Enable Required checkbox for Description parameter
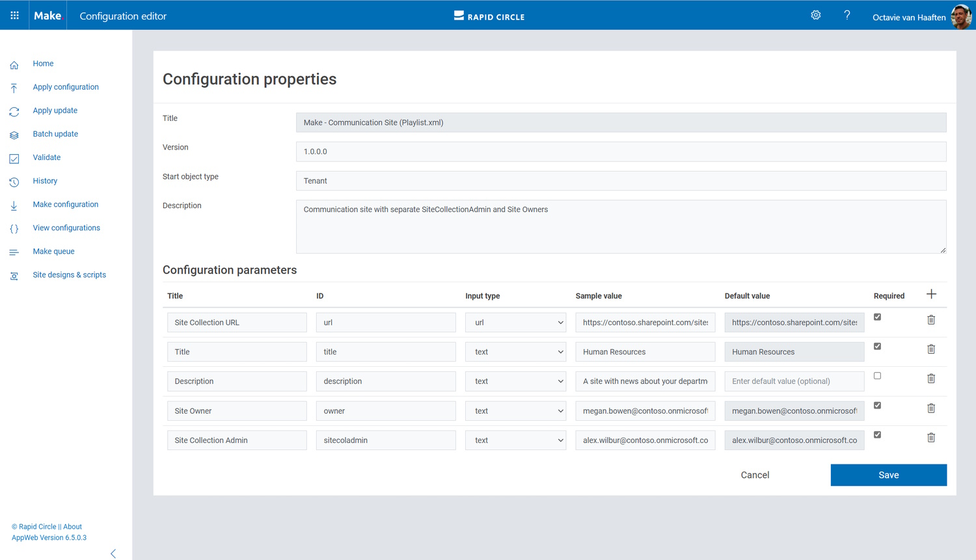The height and width of the screenshot is (560, 976). [x=877, y=376]
